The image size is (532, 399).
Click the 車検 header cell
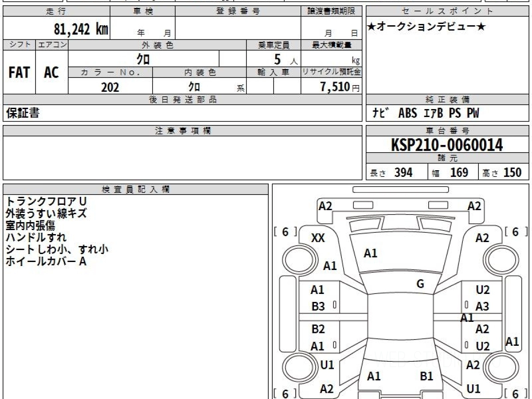coord(143,12)
